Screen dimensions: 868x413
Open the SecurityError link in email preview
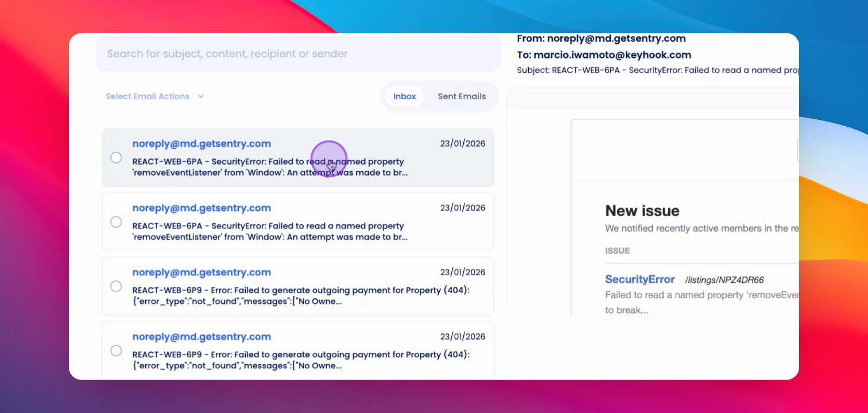point(640,279)
